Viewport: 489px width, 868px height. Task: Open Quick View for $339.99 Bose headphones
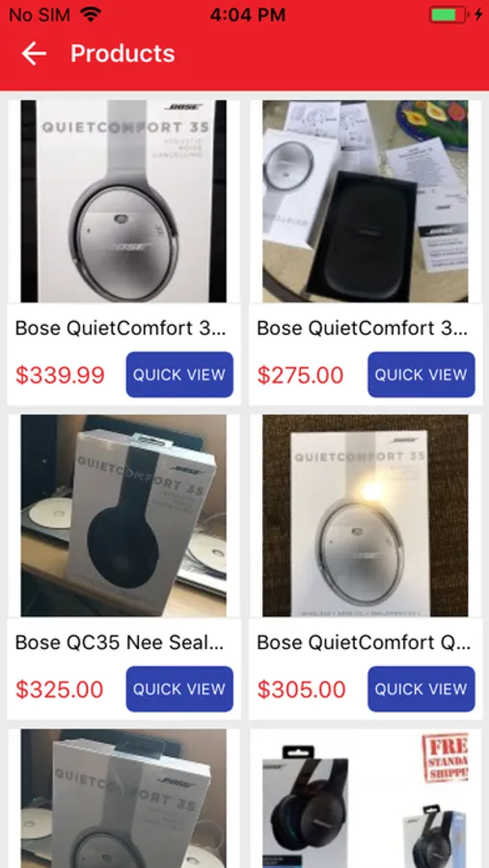(179, 375)
